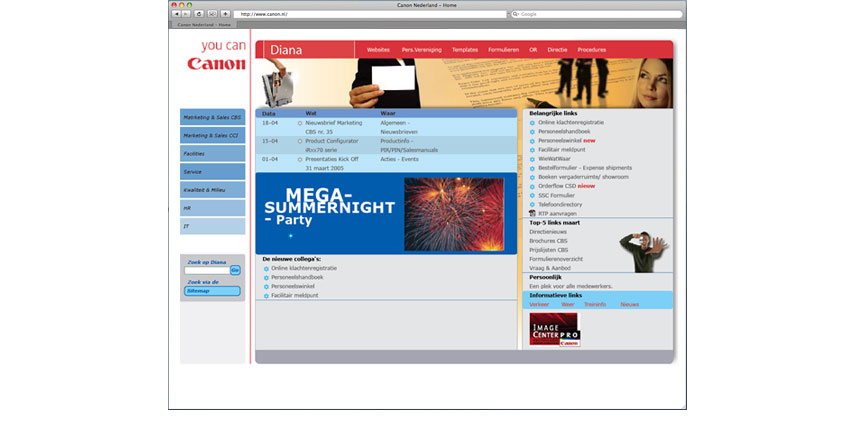The image size is (857, 425).
Task: Open Nieuwsbrief Marketing CBS nr. 35 item
Action: [x=333, y=128]
